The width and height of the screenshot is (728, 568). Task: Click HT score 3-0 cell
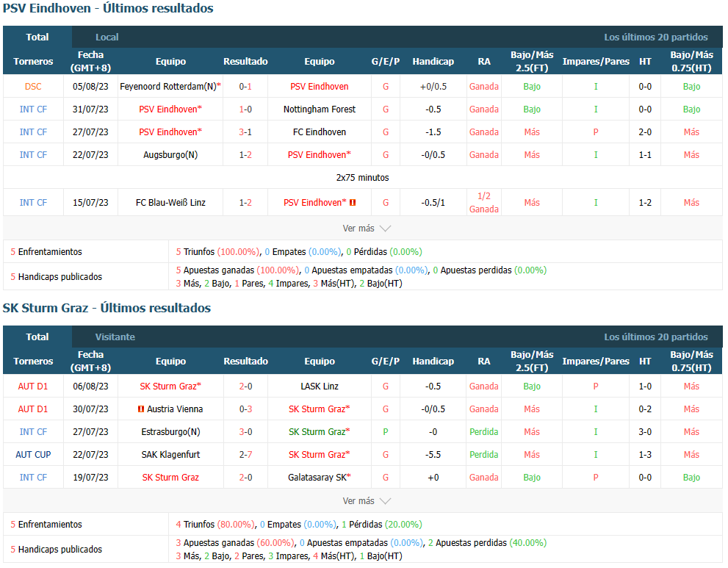pos(645,432)
